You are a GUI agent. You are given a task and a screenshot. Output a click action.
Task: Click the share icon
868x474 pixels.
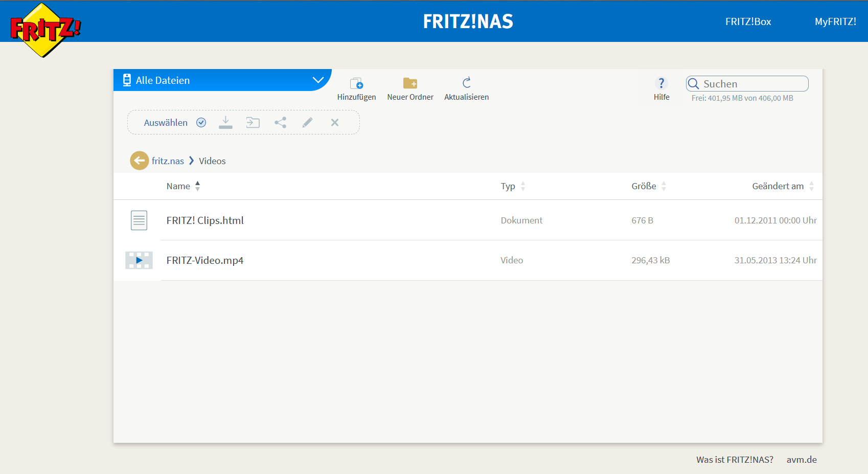(280, 122)
